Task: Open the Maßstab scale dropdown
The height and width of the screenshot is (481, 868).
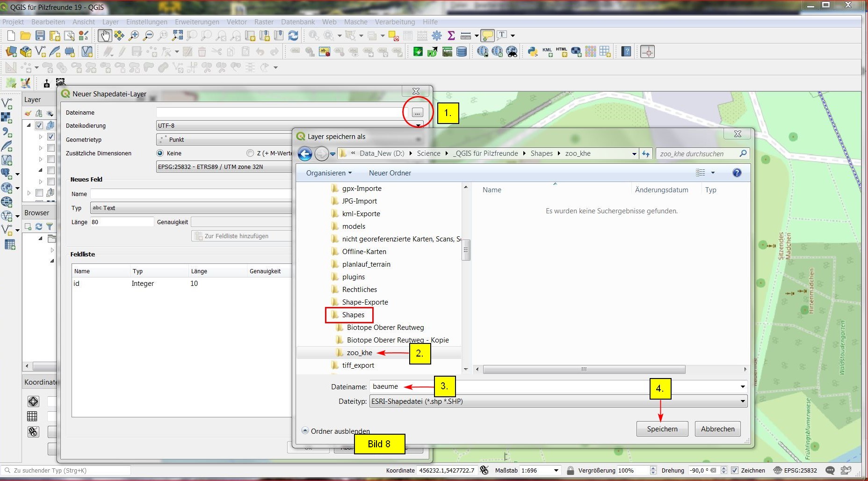Action: (x=556, y=470)
